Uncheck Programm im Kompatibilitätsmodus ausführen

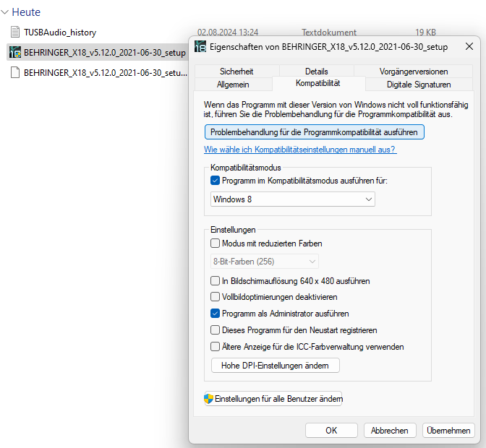(215, 181)
